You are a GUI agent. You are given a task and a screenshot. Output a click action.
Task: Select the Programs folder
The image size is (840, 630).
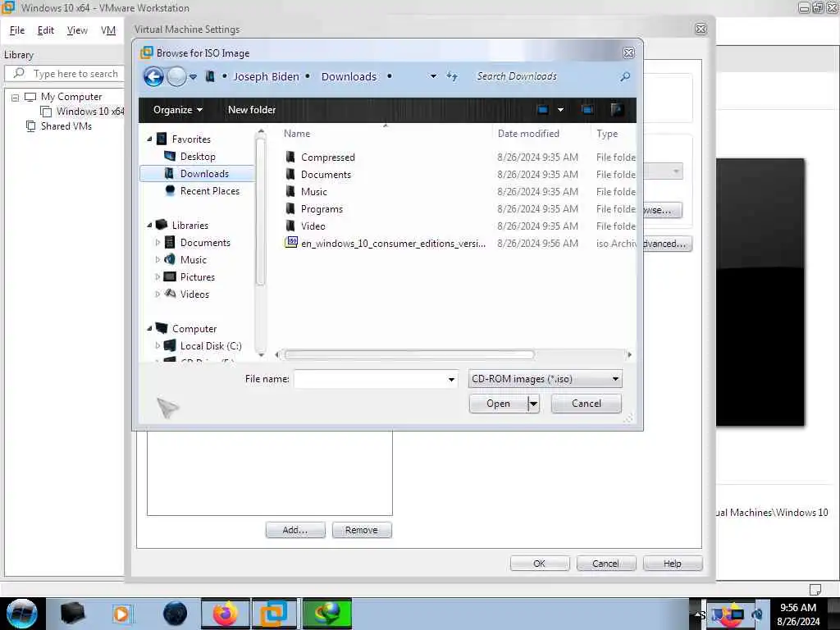(322, 209)
